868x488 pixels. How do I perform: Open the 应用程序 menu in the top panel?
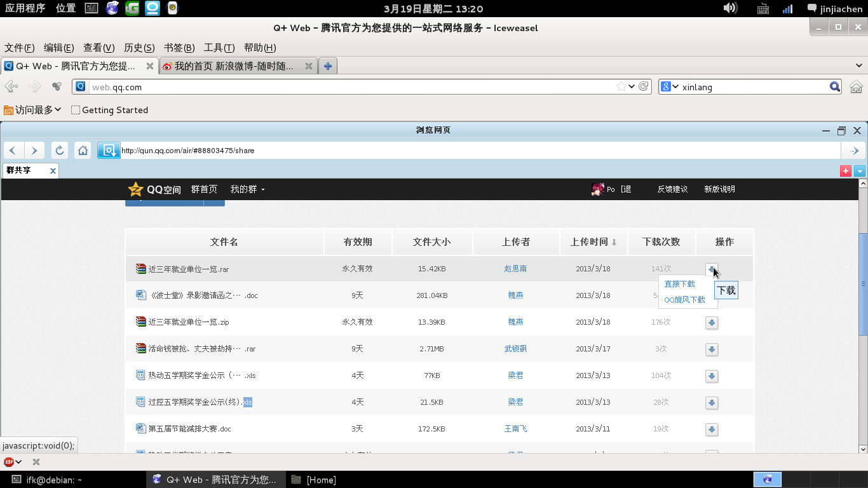tap(25, 8)
